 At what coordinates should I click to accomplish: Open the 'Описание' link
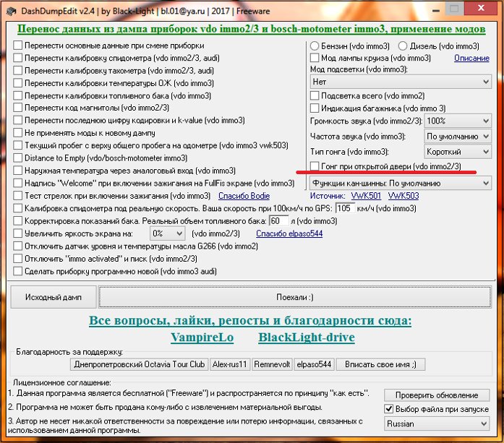coord(471,58)
